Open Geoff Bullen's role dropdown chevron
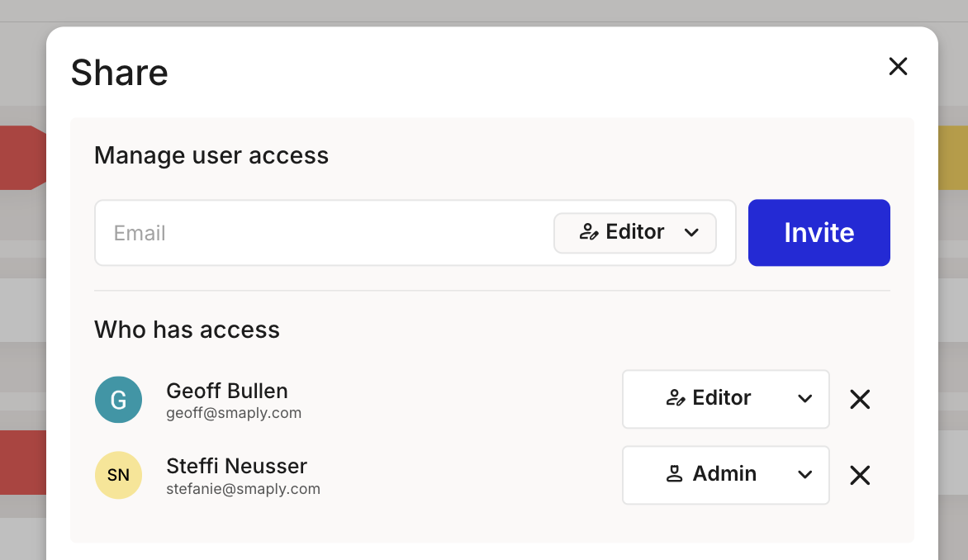This screenshot has width=968, height=560. (804, 399)
